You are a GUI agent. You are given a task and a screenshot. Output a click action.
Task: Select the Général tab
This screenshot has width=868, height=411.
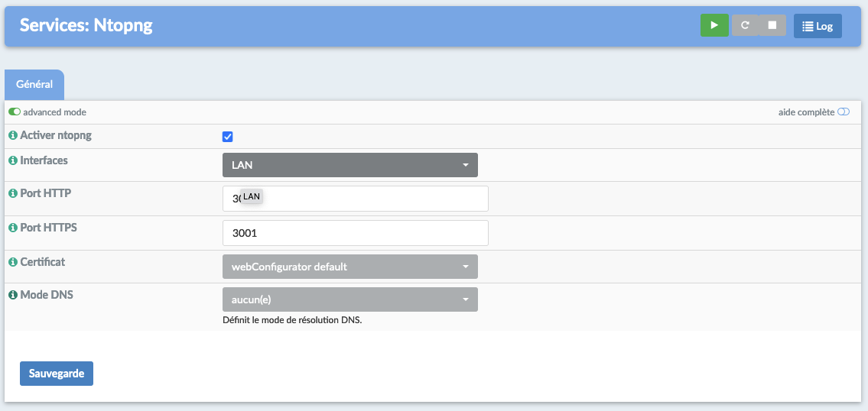point(34,85)
